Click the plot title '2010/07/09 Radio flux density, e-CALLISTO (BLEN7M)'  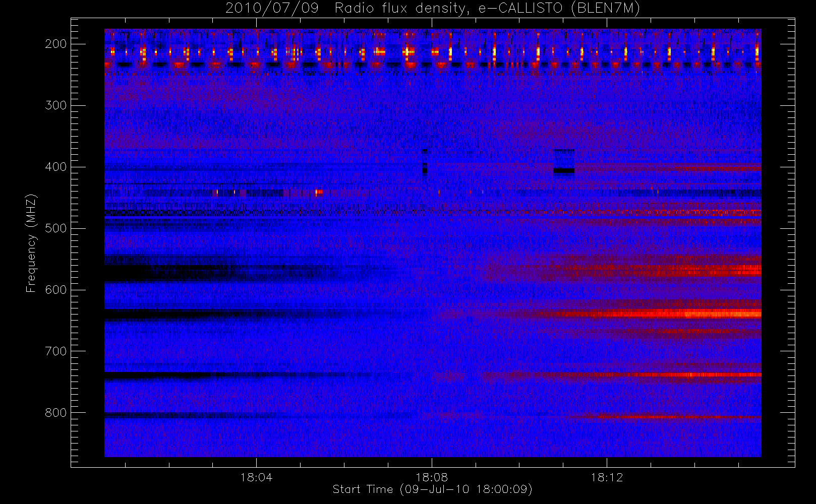(x=432, y=9)
